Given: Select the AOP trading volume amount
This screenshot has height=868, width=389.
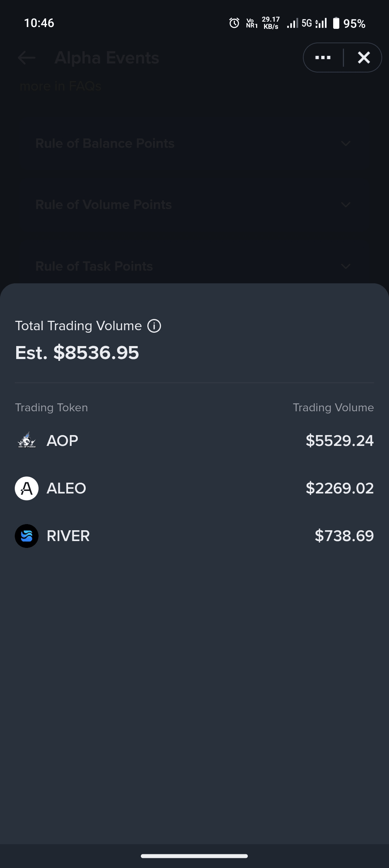Looking at the screenshot, I should click(x=339, y=440).
